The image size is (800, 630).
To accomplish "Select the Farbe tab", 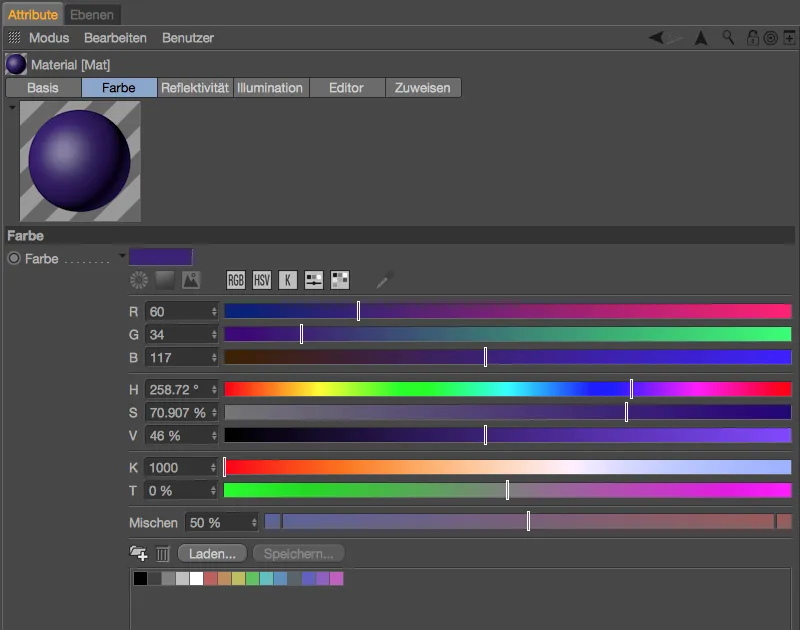I will pos(119,88).
